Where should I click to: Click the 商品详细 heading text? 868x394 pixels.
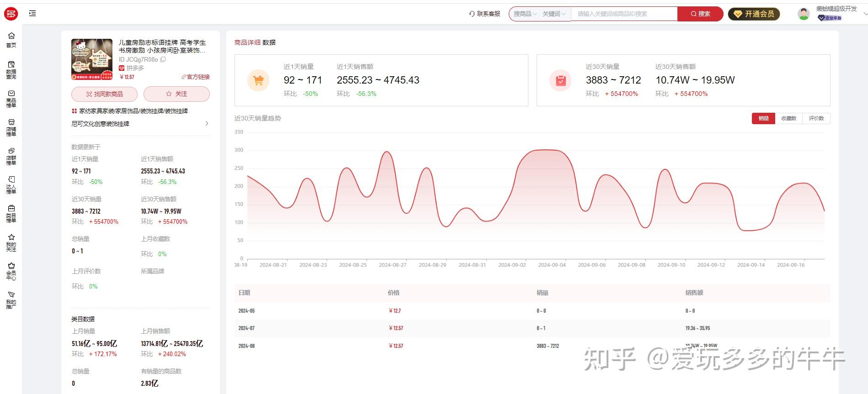point(247,42)
